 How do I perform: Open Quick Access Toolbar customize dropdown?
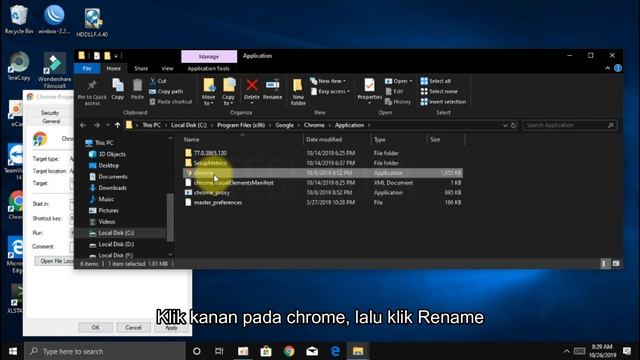[116, 56]
